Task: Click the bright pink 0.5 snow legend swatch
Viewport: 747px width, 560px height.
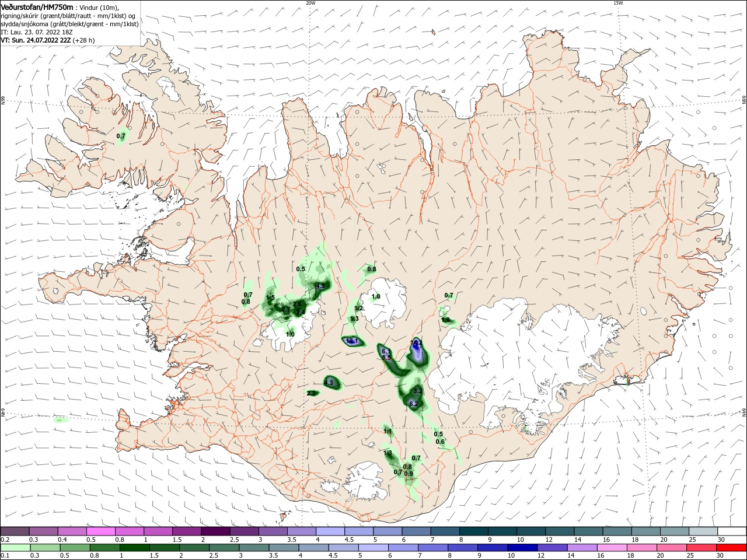Action: pos(100,531)
